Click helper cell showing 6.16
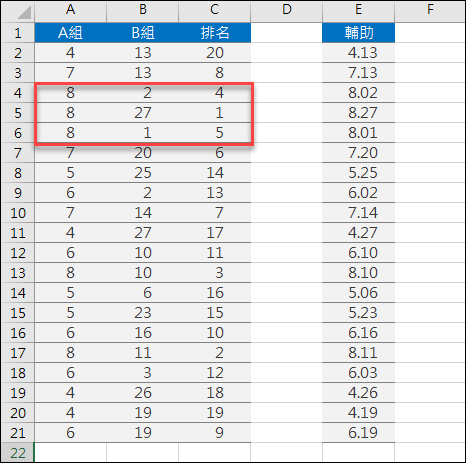 click(359, 333)
